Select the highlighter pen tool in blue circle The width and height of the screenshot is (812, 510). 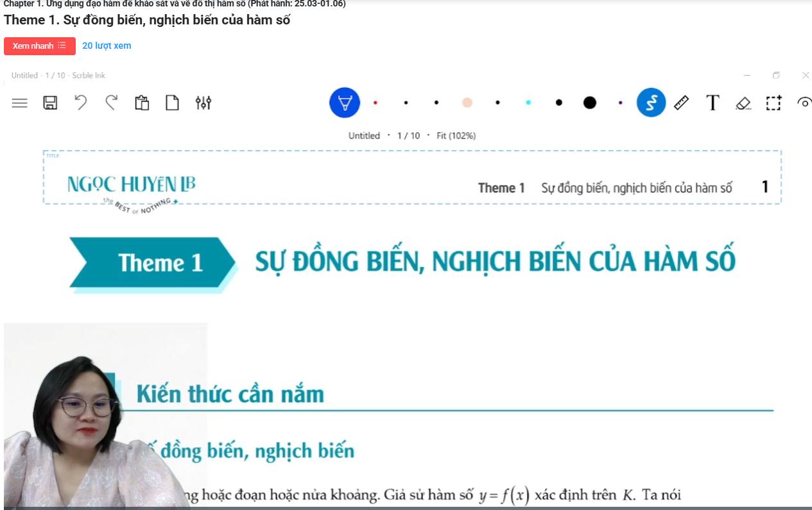coord(345,103)
